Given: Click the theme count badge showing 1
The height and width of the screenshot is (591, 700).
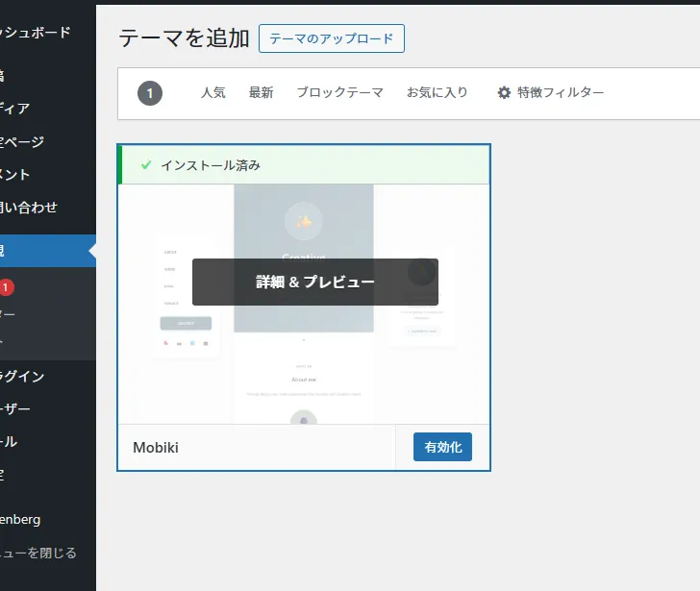Looking at the screenshot, I should click(x=150, y=93).
